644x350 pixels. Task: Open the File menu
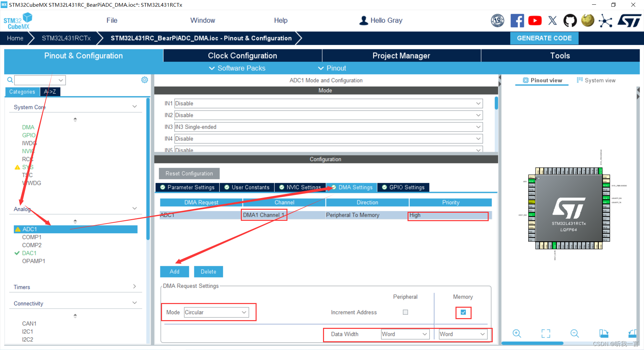click(x=112, y=20)
